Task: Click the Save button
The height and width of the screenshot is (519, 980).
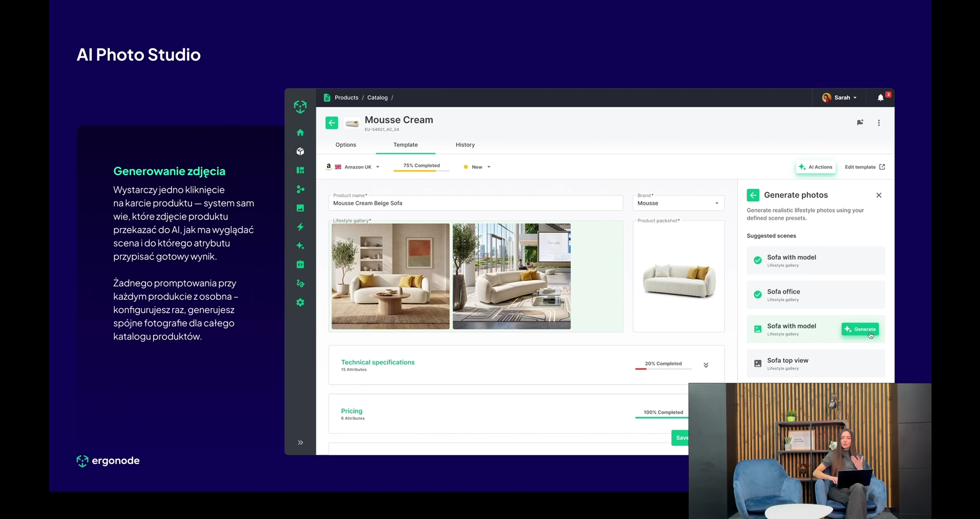Action: click(680, 438)
